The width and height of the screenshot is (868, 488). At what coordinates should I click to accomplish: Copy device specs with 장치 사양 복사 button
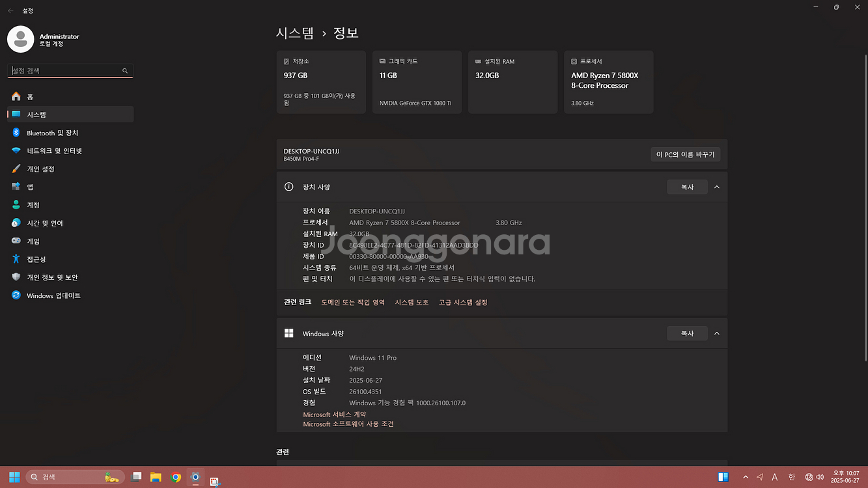687,187
